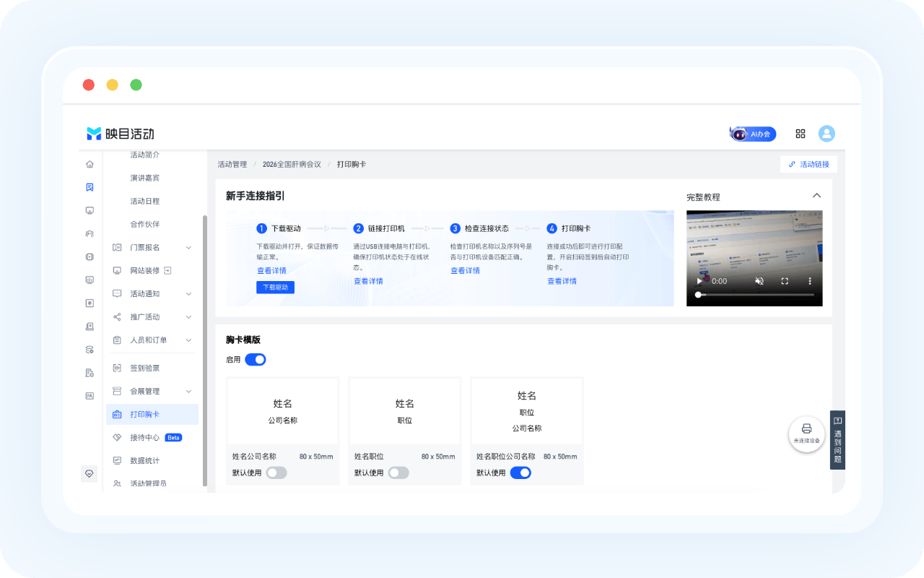Click the tutorial video progress bar

754,295
